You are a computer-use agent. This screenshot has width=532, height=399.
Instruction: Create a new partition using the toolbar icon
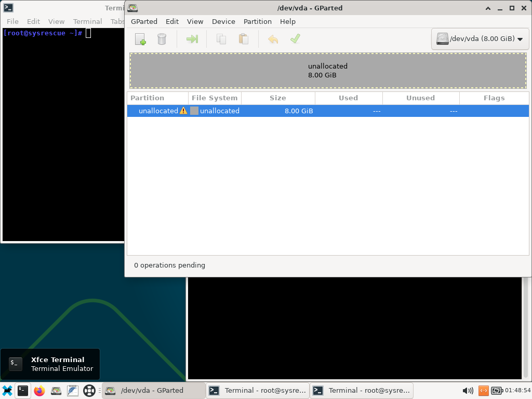140,39
